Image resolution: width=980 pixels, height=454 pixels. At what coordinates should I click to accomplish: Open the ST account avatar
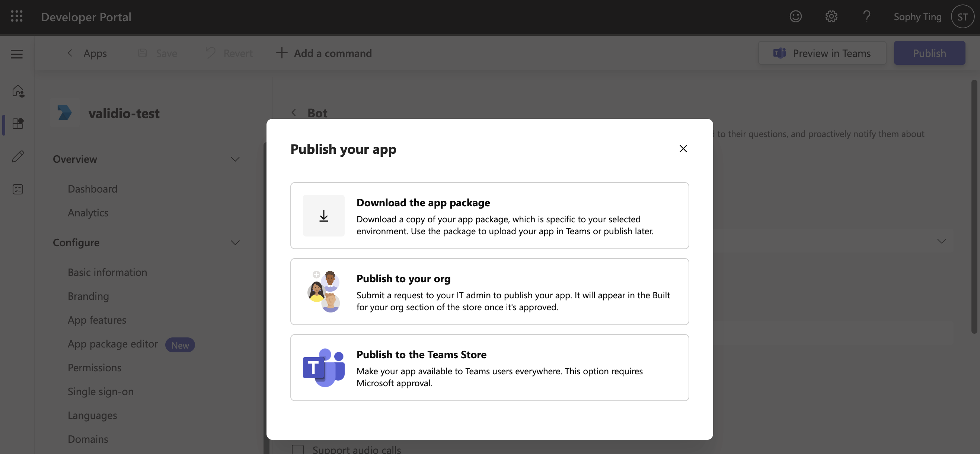coord(963,16)
